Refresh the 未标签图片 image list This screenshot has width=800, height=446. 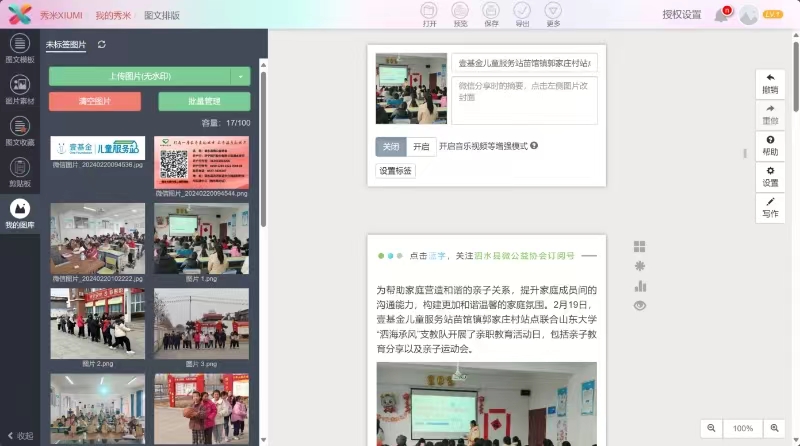[102, 45]
